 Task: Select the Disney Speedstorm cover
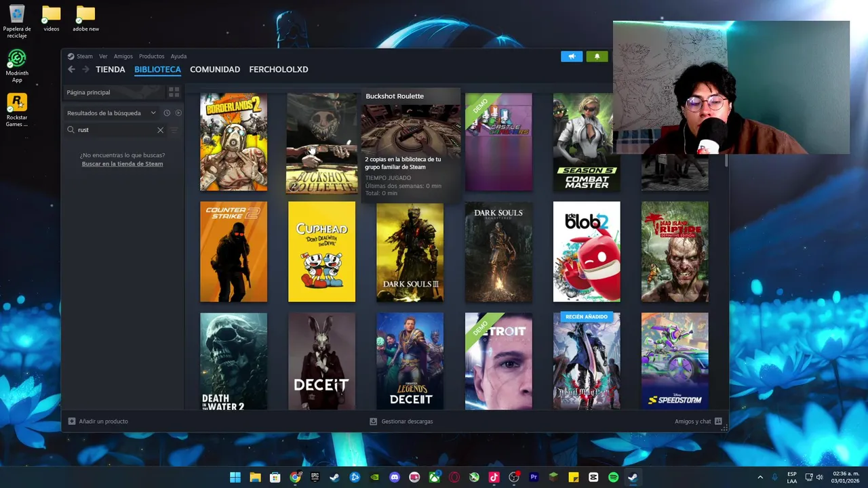coord(675,361)
